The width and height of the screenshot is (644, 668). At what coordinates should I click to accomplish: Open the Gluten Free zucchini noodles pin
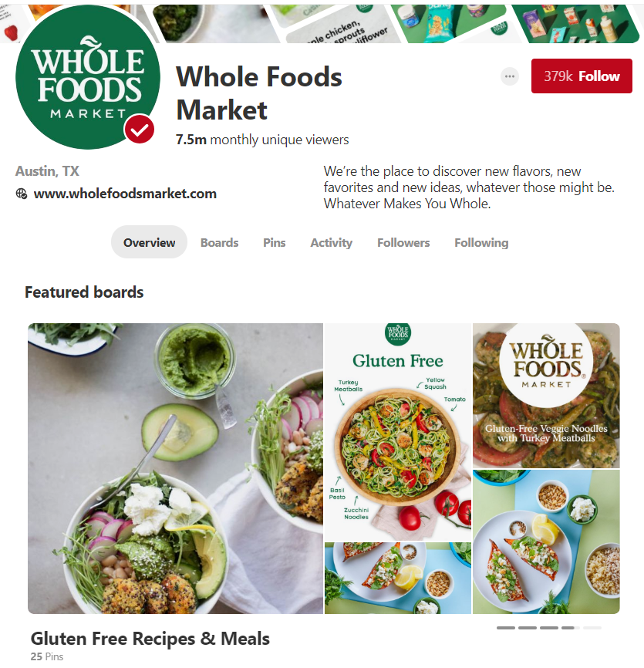[398, 431]
